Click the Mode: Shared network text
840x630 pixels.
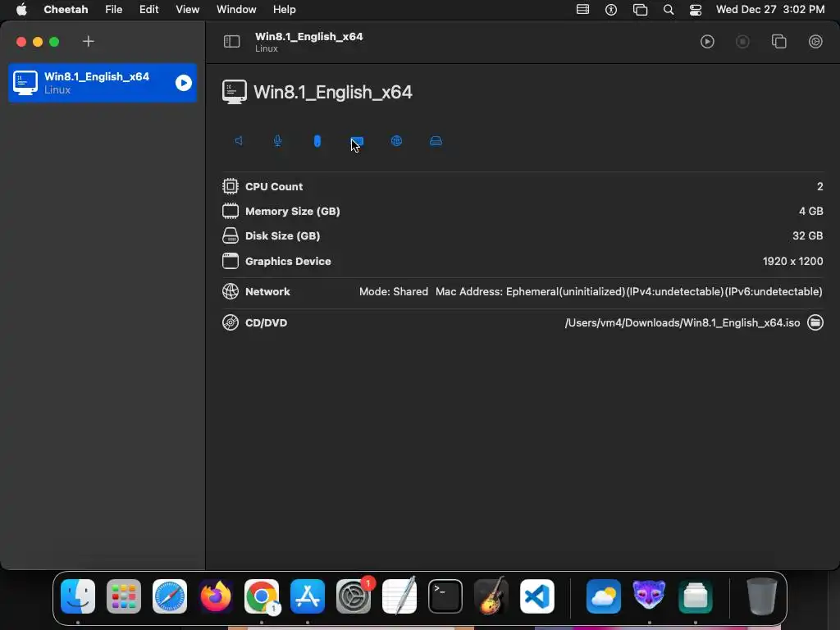pos(394,291)
